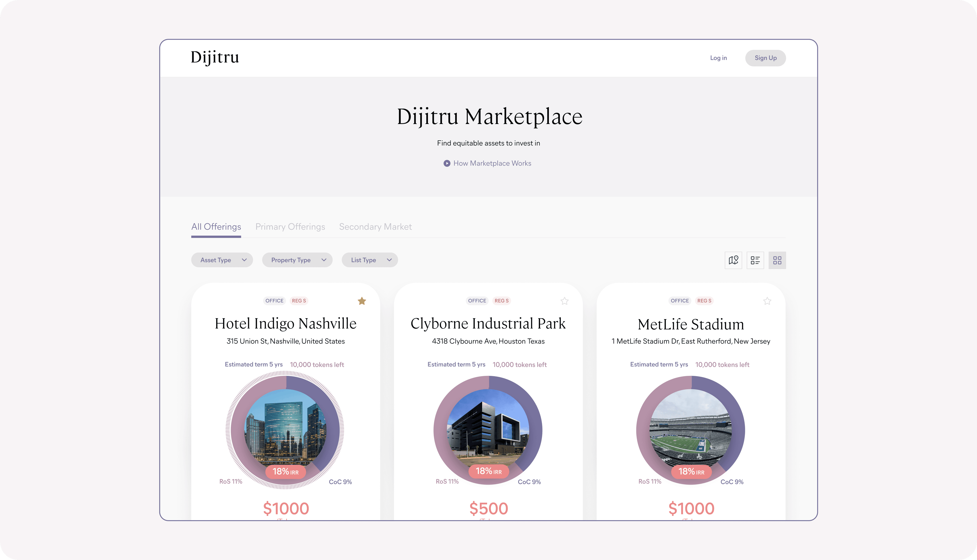
Task: Star the MetLife Stadium offering
Action: 767,301
